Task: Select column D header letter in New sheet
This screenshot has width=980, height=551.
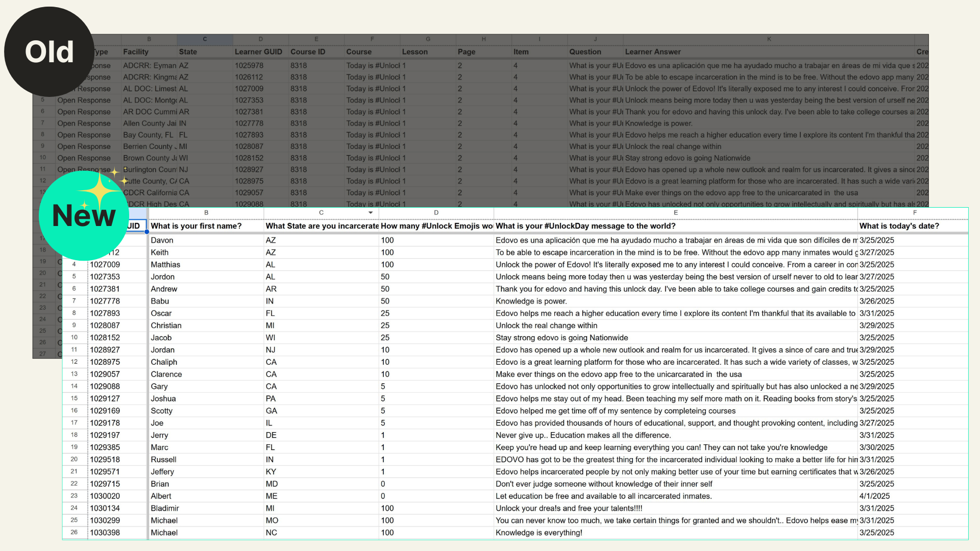Action: tap(436, 213)
